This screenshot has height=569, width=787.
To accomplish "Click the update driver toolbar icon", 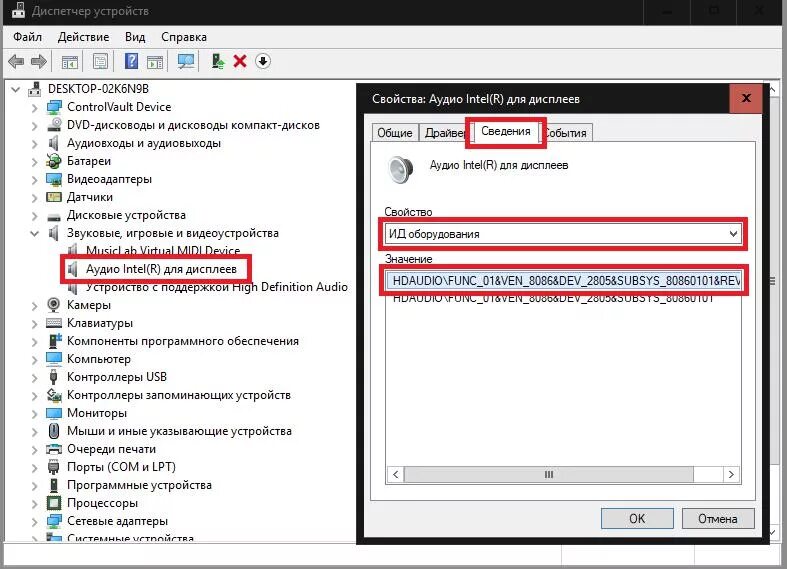I will [217, 62].
